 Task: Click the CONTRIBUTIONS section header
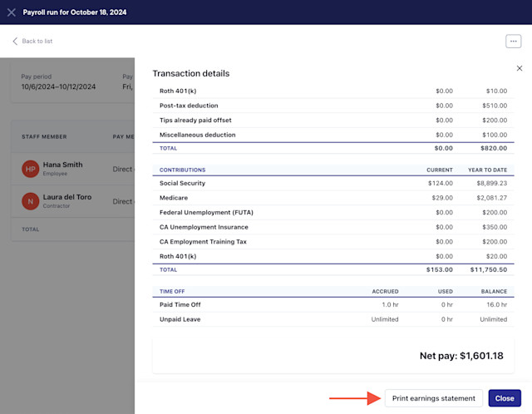click(x=182, y=170)
